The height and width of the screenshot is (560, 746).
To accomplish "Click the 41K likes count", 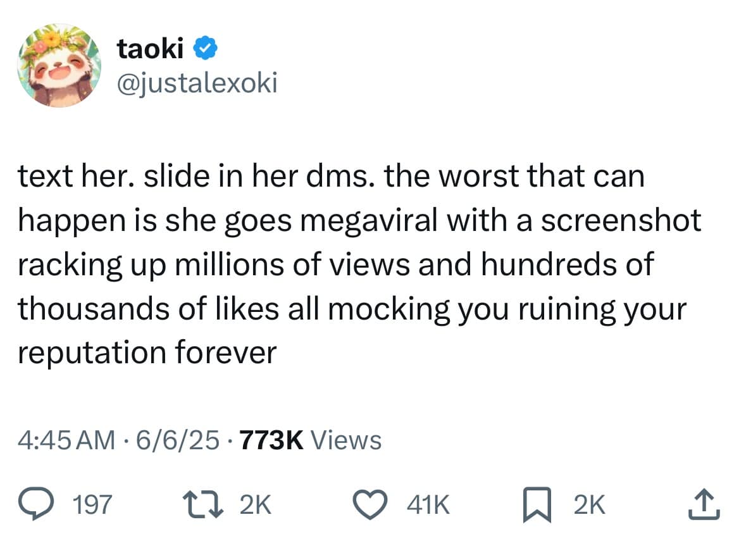I will (429, 505).
